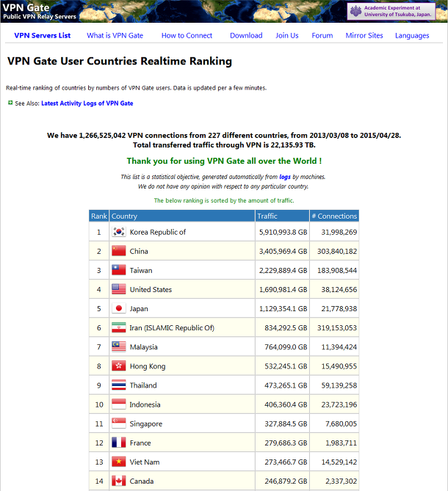Open What is VPN Gate page
The width and height of the screenshot is (448, 491).
115,35
